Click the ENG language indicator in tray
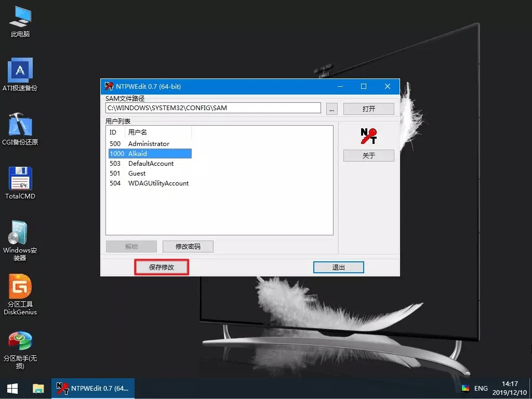532x399 pixels. tap(481, 388)
